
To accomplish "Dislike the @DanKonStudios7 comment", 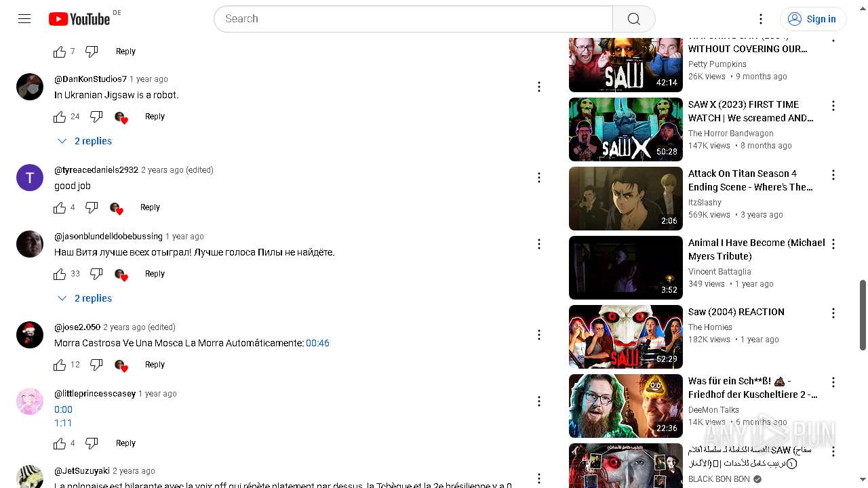I will click(x=96, y=117).
